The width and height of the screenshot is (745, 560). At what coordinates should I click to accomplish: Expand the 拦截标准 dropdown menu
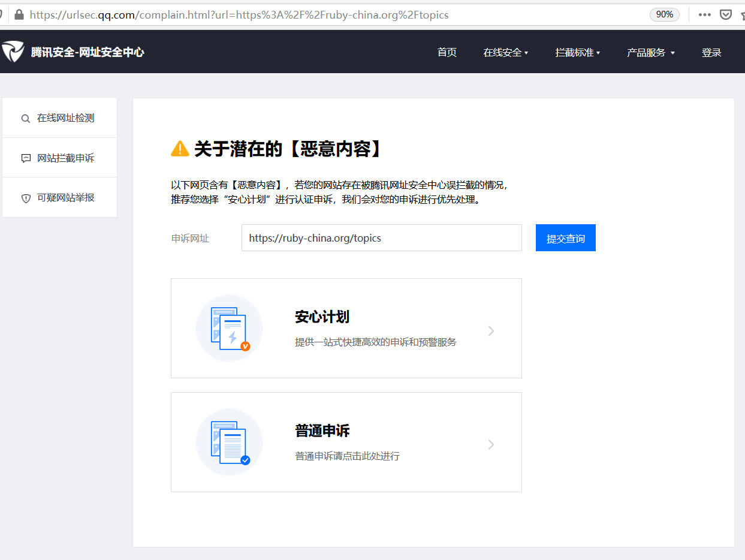tap(578, 53)
